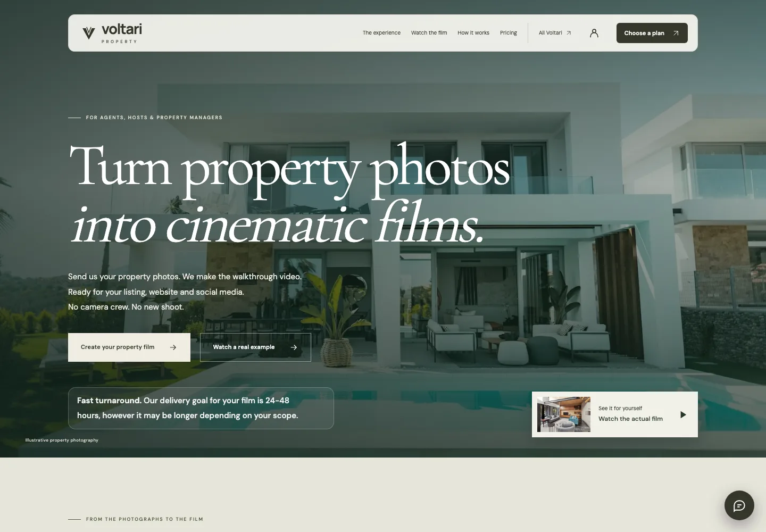Viewport: 766px width, 532px height.
Task: Click the 'Turn property photos' headline
Action: 289,169
